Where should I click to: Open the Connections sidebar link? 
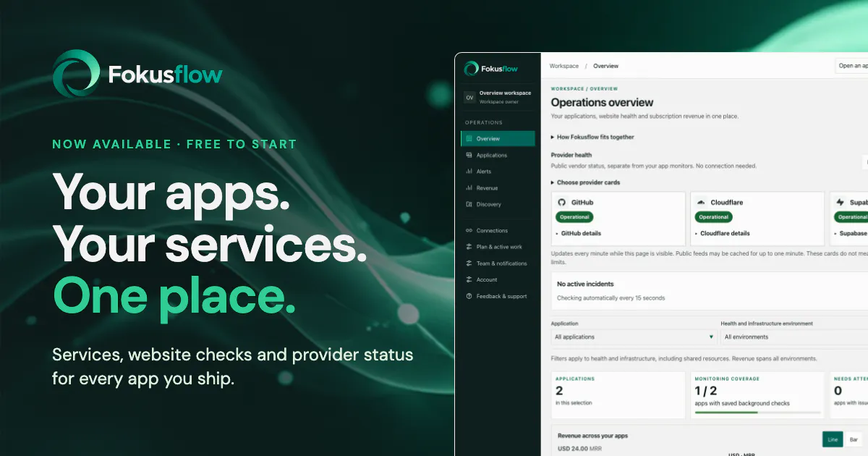pos(498,230)
